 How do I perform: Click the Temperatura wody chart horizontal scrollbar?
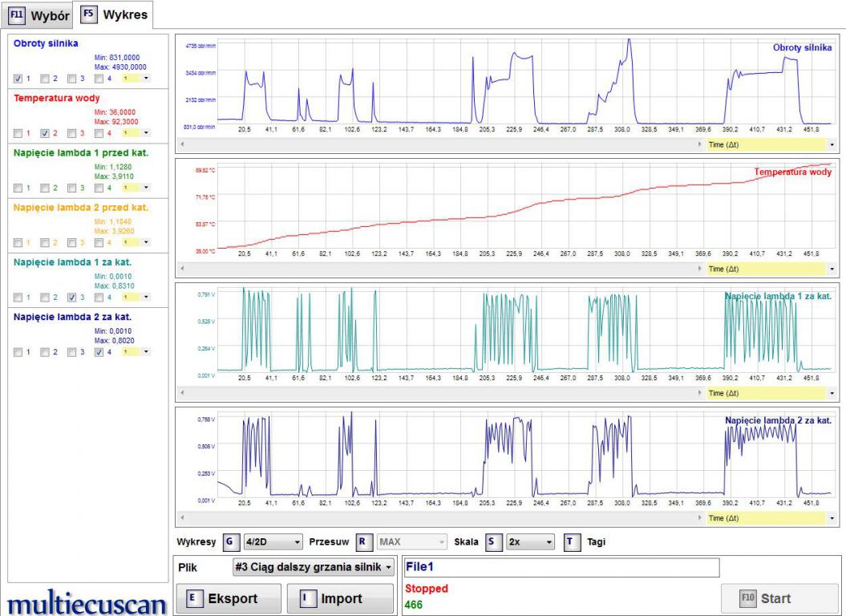click(441, 269)
